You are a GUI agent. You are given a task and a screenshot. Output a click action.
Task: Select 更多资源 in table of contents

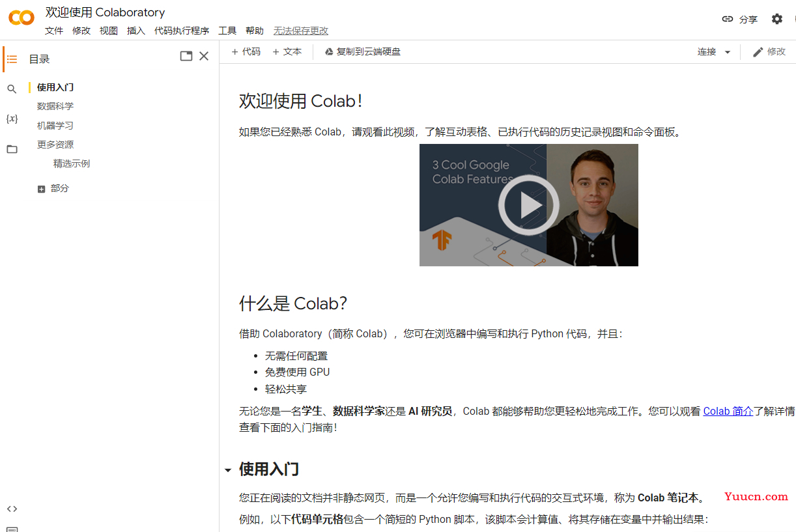click(x=55, y=145)
